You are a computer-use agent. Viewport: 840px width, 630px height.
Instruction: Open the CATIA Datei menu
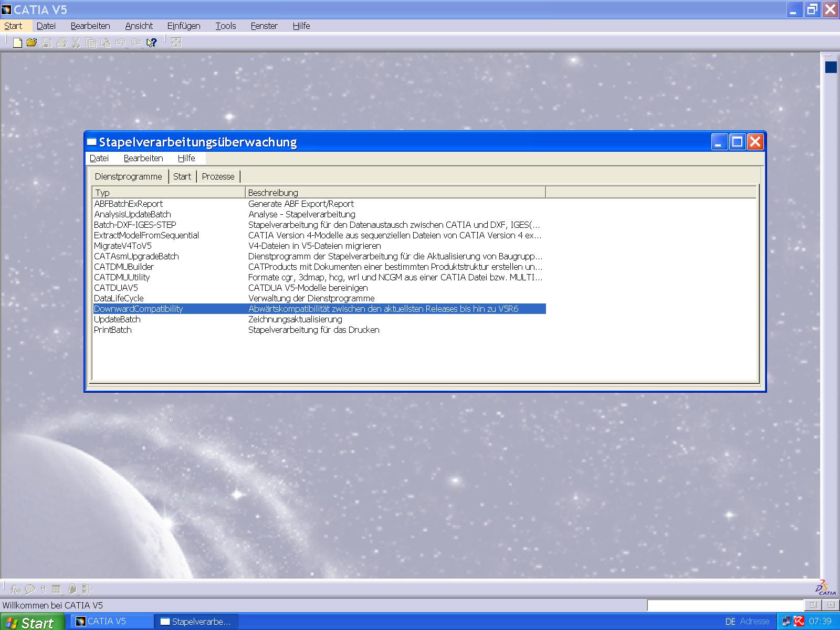46,26
